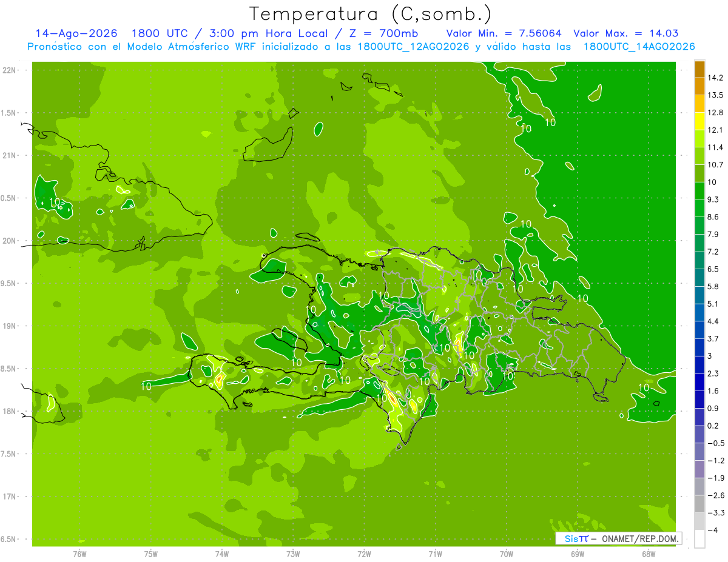The height and width of the screenshot is (562, 728).
Task: Click the legend value '3.7'
Action: 713,339
